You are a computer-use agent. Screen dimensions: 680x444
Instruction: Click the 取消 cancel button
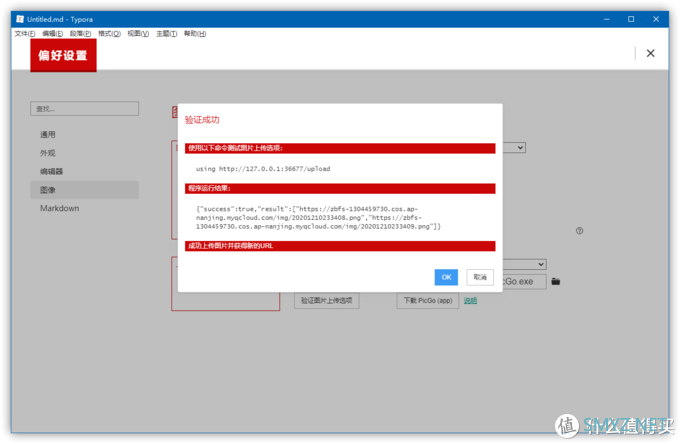[480, 277]
